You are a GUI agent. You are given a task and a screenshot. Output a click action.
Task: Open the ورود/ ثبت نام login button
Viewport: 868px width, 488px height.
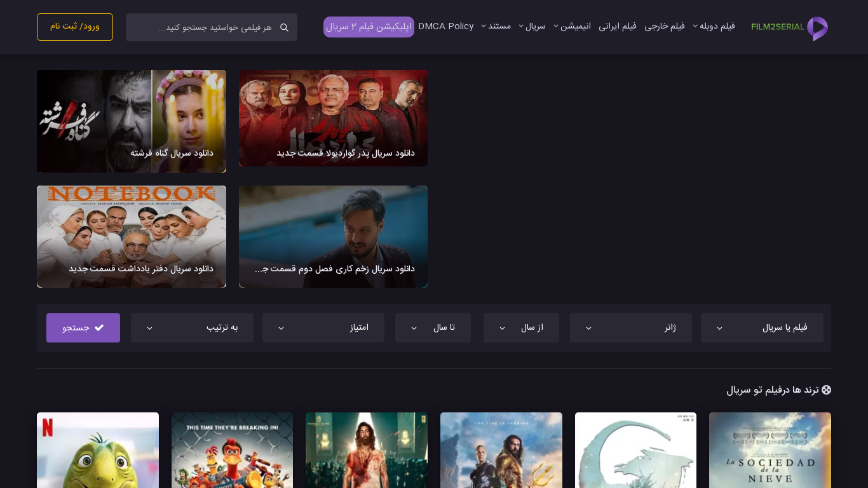click(75, 27)
